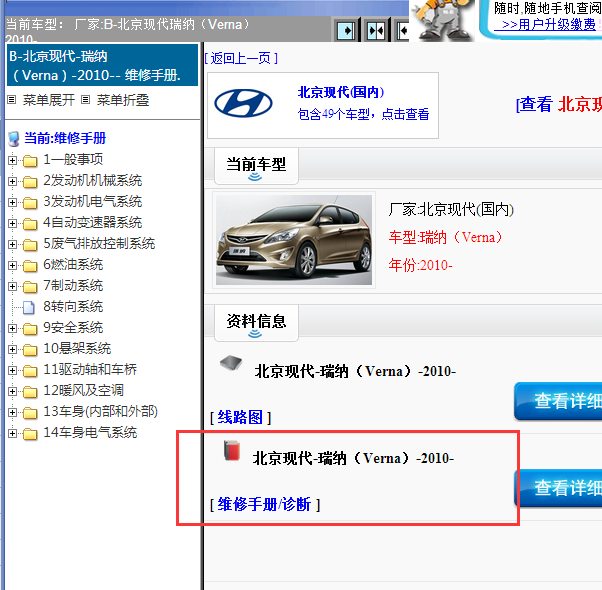
Task: Click the red book icon for repair manual entry
Action: (x=232, y=450)
